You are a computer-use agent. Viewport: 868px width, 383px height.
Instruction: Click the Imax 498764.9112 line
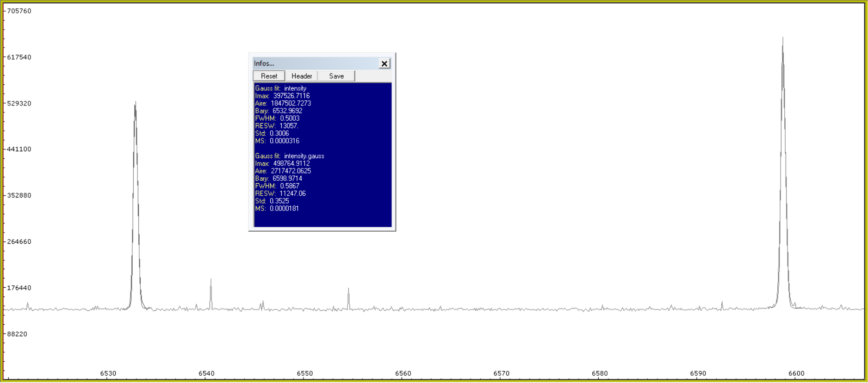click(282, 163)
